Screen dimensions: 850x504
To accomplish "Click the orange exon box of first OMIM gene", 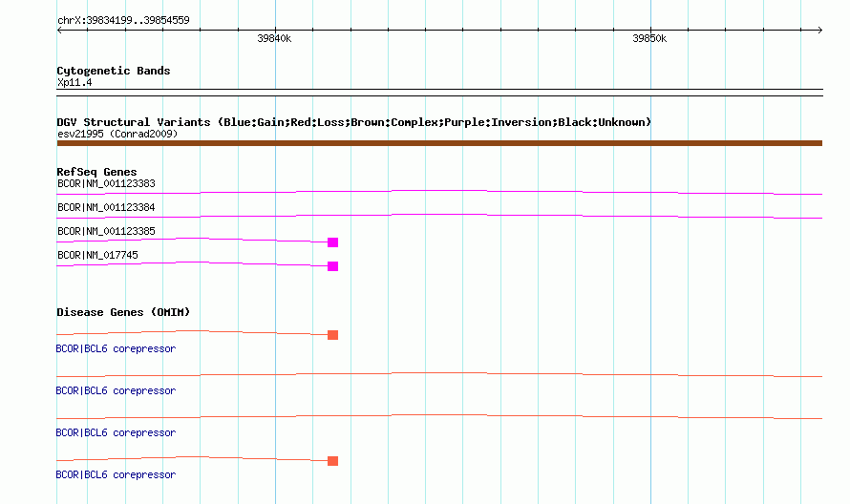I will tap(333, 335).
